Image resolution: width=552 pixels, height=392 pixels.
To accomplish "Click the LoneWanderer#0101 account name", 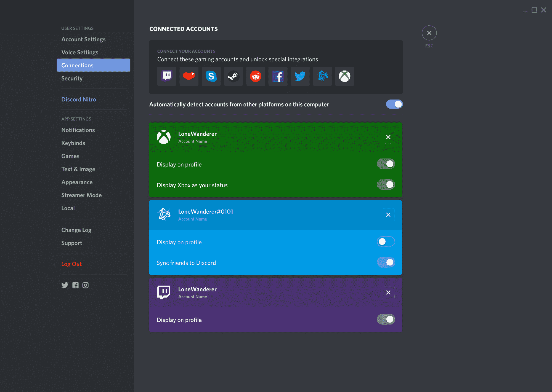I will point(206,212).
